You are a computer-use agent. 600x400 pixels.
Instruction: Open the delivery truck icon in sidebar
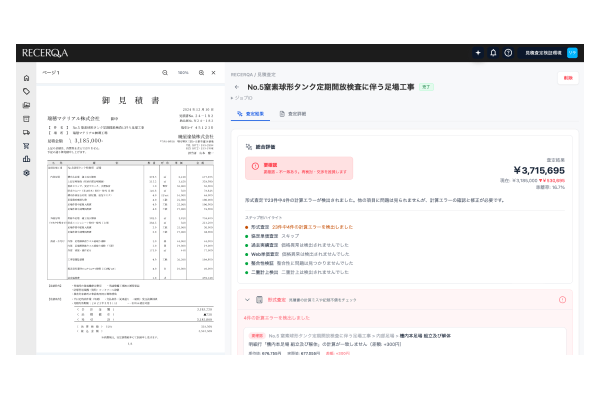[27, 132]
